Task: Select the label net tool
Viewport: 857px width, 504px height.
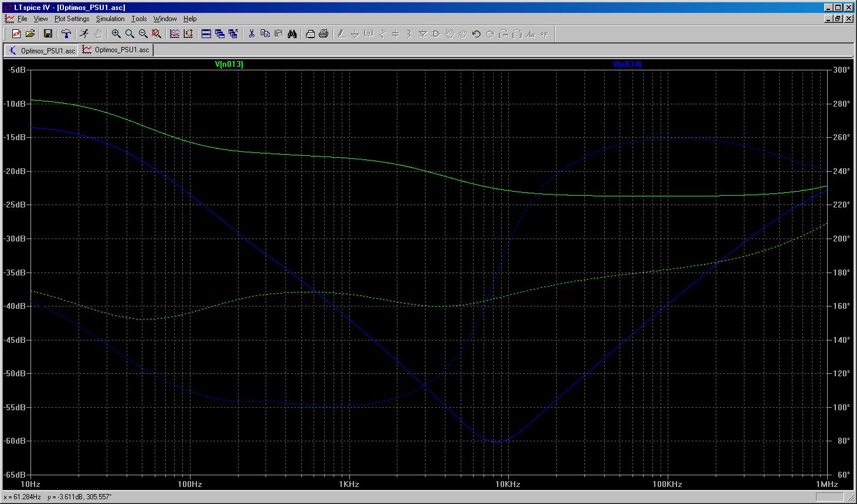Action: [x=369, y=34]
